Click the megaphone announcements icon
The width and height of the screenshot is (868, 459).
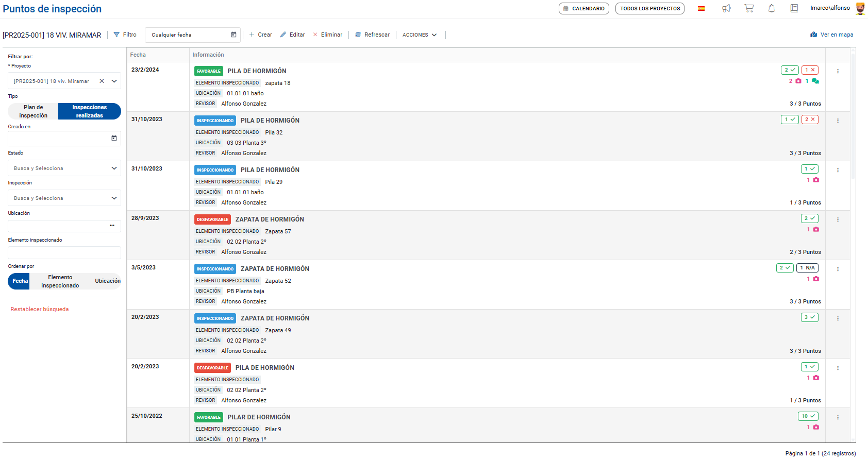pyautogui.click(x=726, y=8)
